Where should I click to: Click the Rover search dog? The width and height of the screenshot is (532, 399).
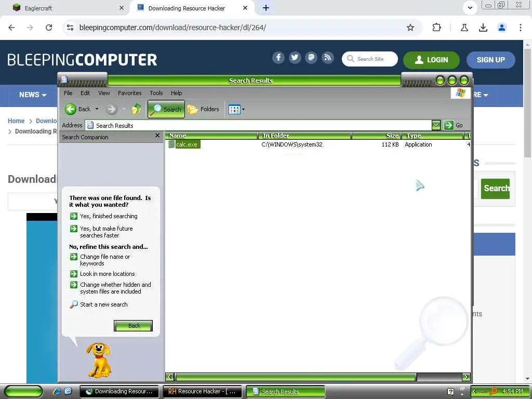click(x=98, y=360)
